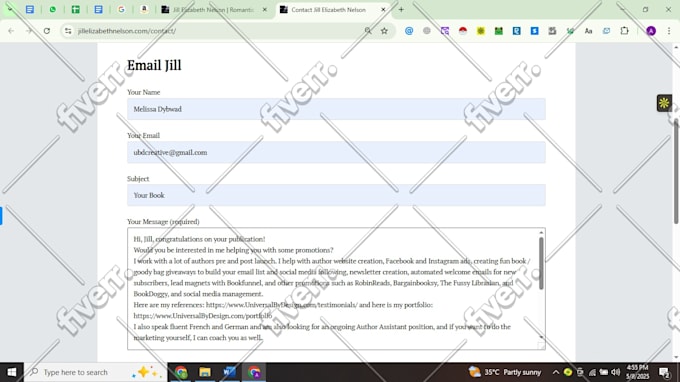The image size is (680, 382).
Task: Click the Your Name field
Action: coord(336,109)
